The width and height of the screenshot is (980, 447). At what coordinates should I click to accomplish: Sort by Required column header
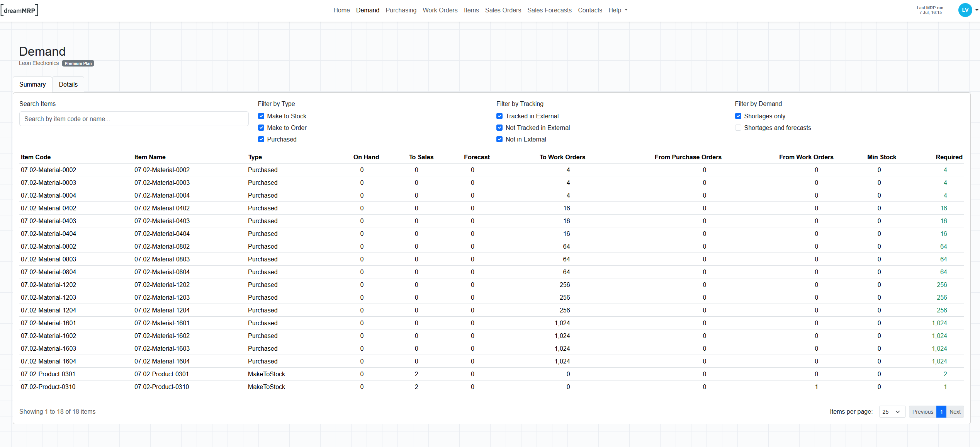click(x=949, y=157)
